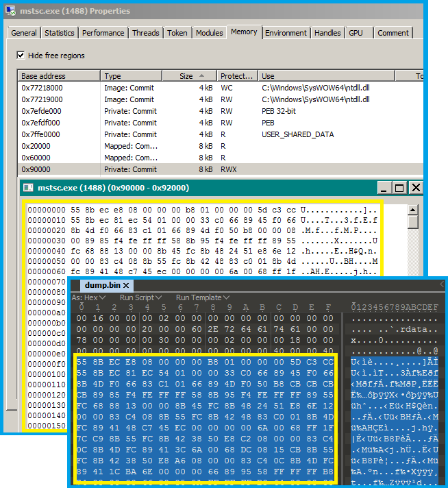Sort memory list by Size column

click(186, 76)
